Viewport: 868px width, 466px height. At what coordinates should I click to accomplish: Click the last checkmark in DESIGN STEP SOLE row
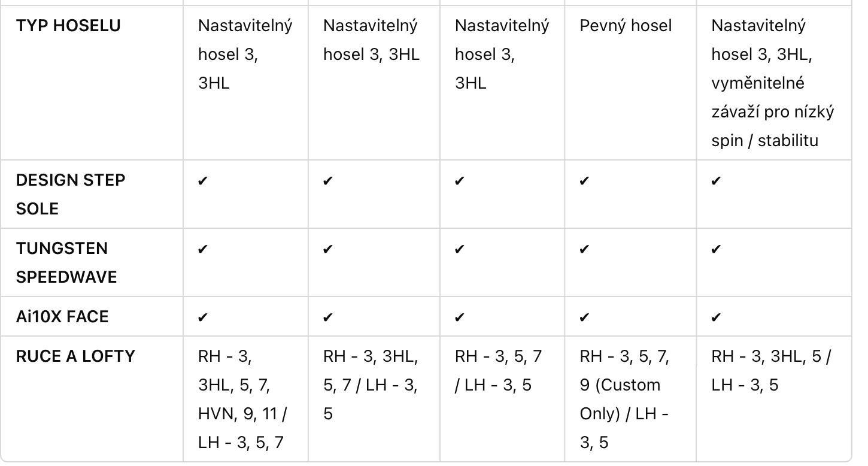716,181
